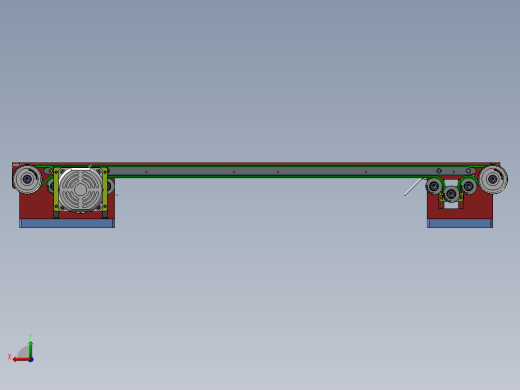Click the left end pulley of the conveyor
Screen dimensions: 520x390
[27, 179]
